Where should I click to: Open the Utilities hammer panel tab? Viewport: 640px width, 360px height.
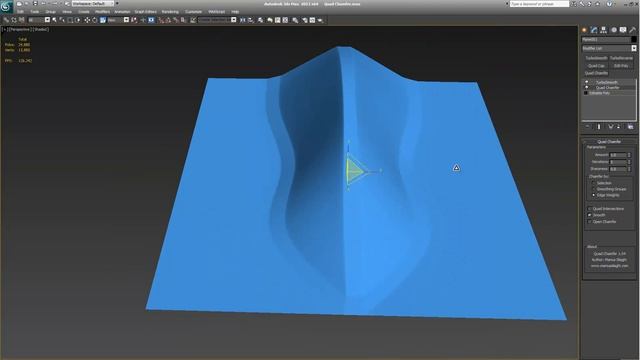click(633, 30)
